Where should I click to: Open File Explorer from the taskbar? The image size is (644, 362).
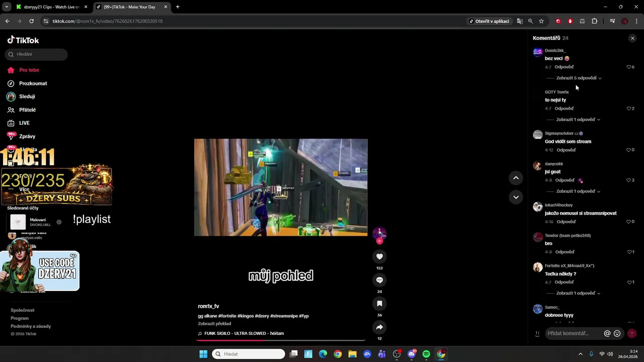[x=352, y=354]
